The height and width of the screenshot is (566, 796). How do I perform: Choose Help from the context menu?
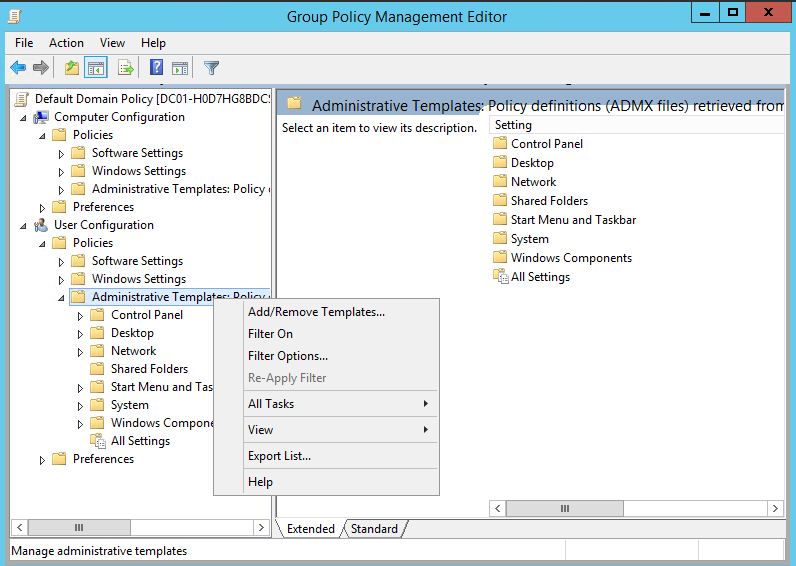pos(326,482)
